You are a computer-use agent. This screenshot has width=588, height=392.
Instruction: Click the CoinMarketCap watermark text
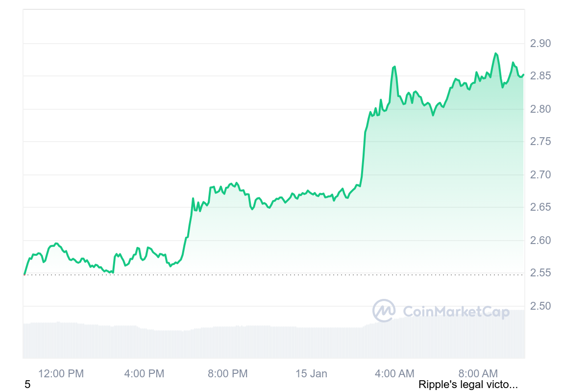(x=456, y=312)
